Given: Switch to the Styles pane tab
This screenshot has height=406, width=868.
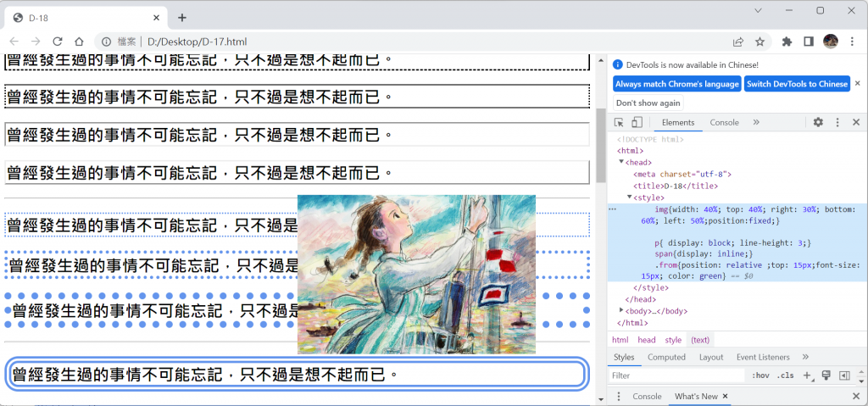Looking at the screenshot, I should (624, 357).
